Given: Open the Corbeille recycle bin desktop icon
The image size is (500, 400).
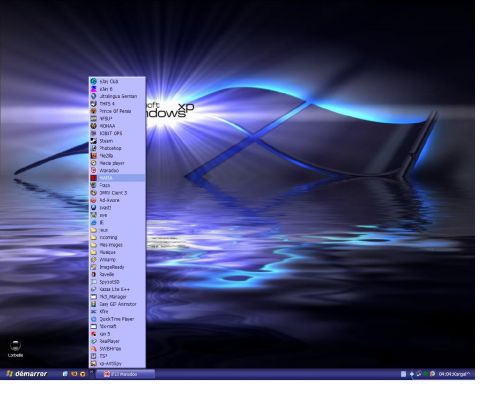Looking at the screenshot, I should pyautogui.click(x=15, y=349).
